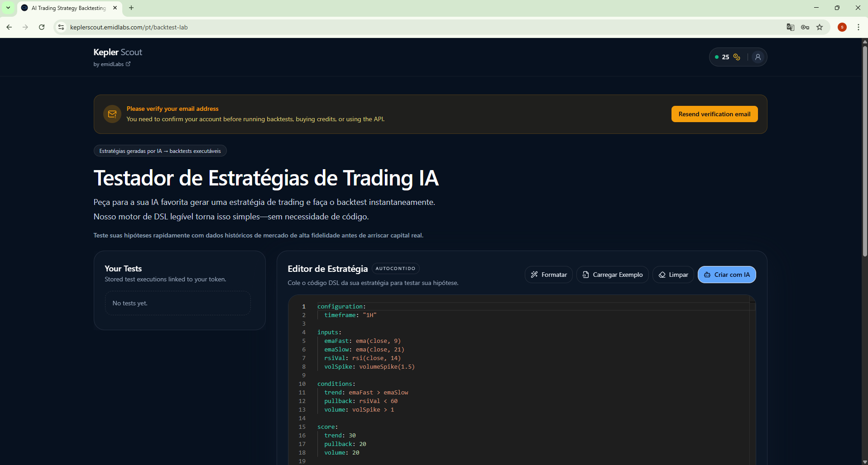Click code line 'pullback: 20'
Viewport: 868px width, 465px height.
(x=345, y=444)
